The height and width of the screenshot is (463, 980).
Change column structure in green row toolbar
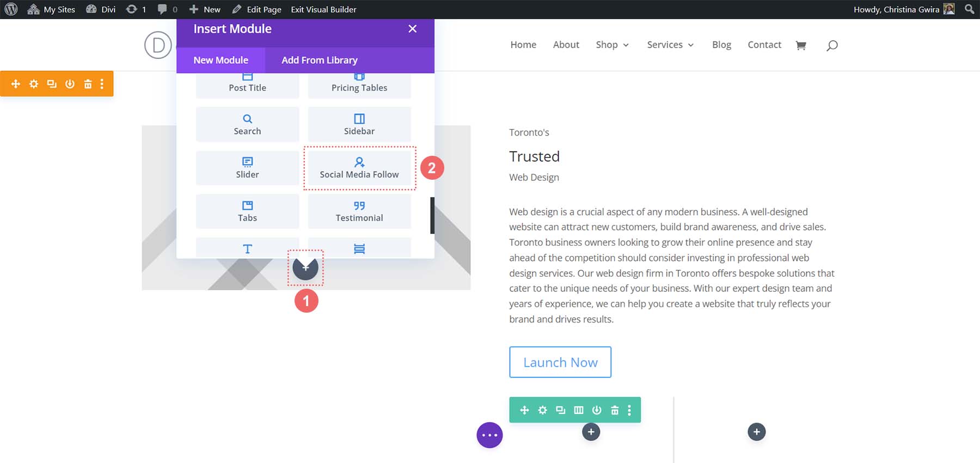(x=579, y=410)
